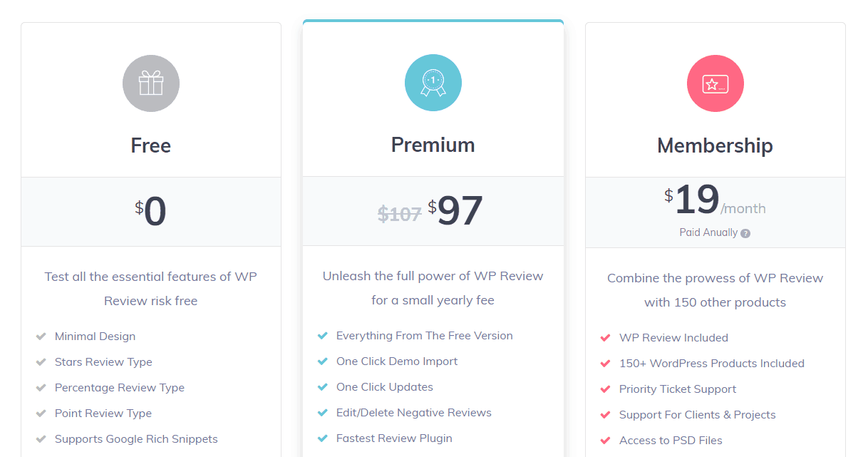Screen dimensions: 868x457
Task: Click the pink star ticket icon
Action: point(715,83)
